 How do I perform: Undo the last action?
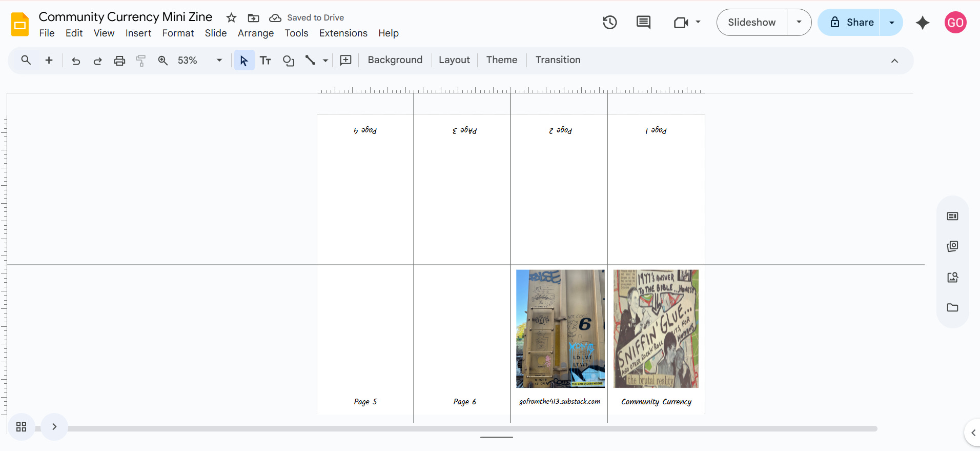click(76, 61)
